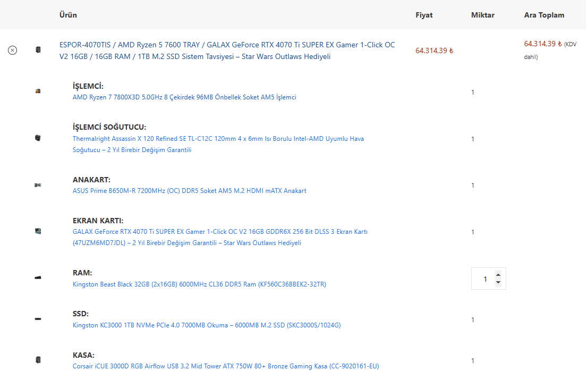Open GALAX GeForce RTX 4070 Ti SUPER link

coord(220,237)
